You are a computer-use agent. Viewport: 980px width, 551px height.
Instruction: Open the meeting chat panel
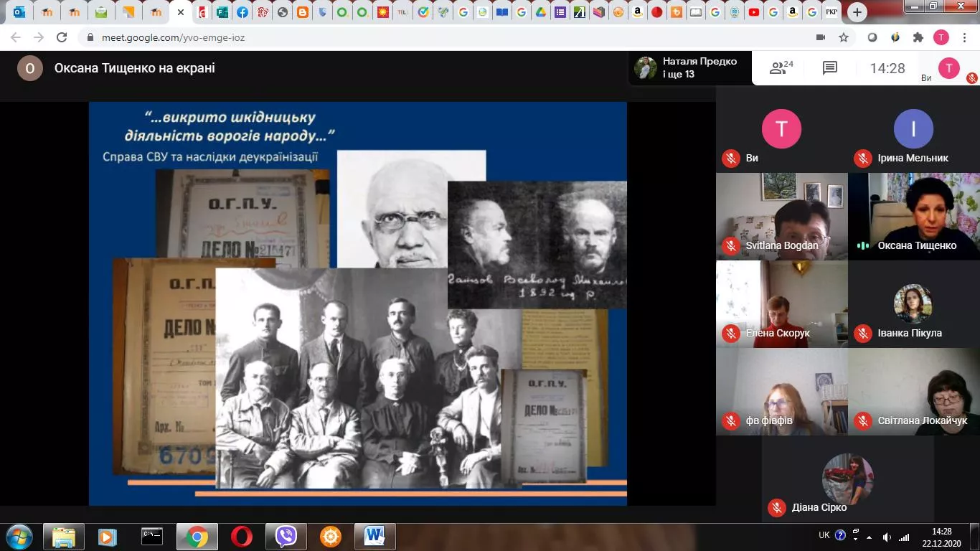[x=830, y=68]
